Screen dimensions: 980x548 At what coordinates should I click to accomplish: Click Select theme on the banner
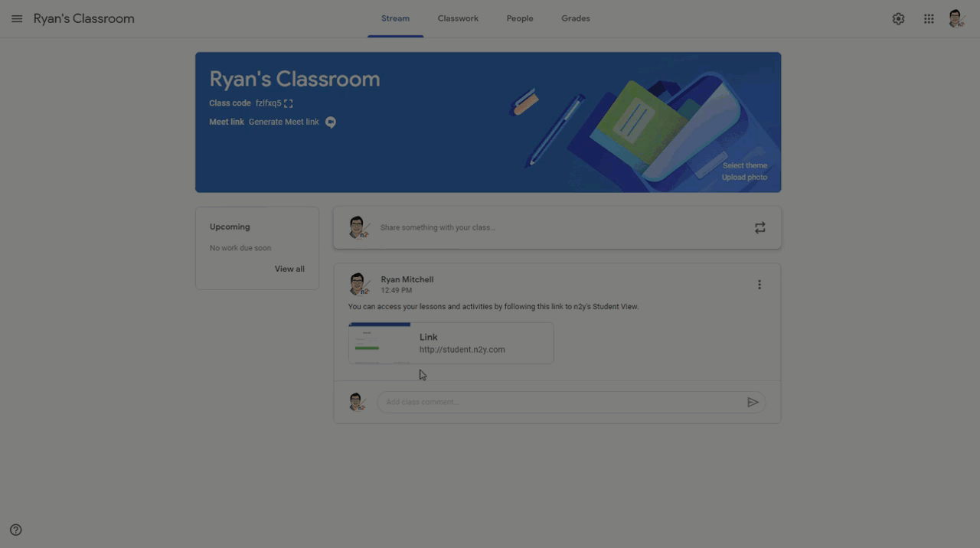745,165
